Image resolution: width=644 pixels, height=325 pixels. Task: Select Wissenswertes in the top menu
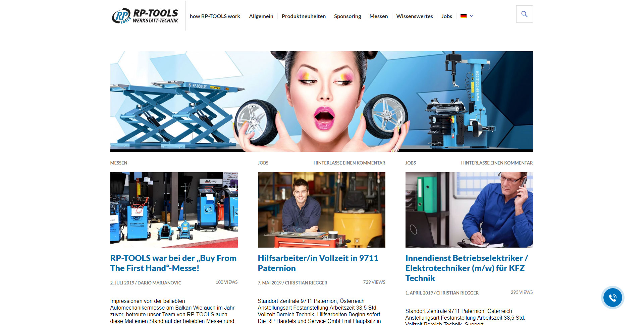click(x=415, y=16)
